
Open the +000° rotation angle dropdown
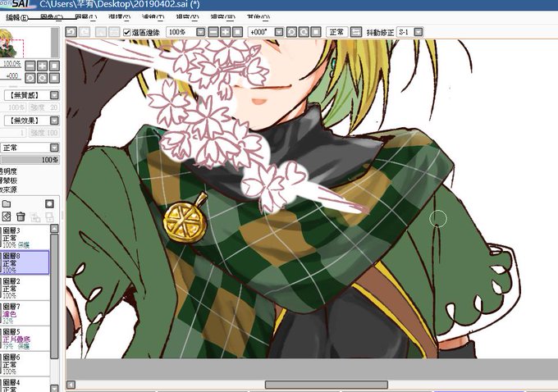coord(279,32)
